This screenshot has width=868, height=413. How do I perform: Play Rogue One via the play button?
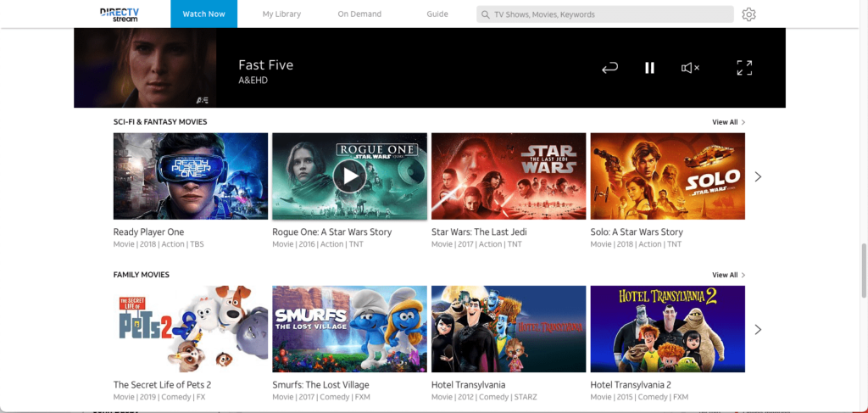(349, 176)
